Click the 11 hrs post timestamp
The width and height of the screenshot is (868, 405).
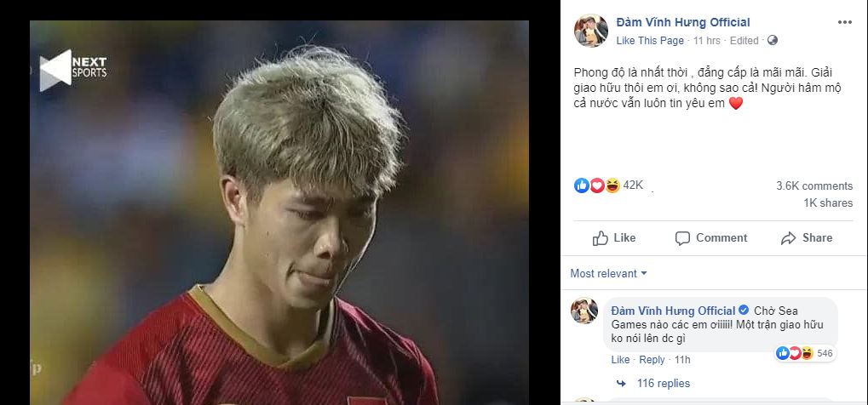[708, 40]
